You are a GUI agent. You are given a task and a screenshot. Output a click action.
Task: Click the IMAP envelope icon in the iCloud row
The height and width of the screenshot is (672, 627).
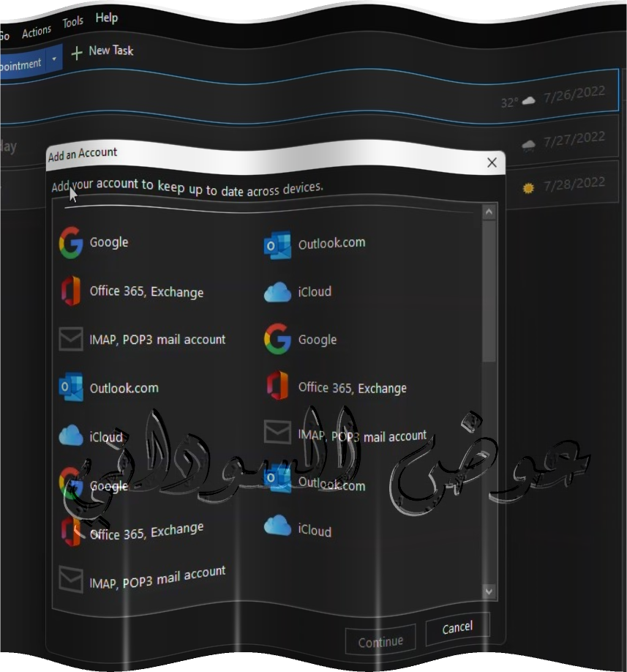[x=277, y=432]
